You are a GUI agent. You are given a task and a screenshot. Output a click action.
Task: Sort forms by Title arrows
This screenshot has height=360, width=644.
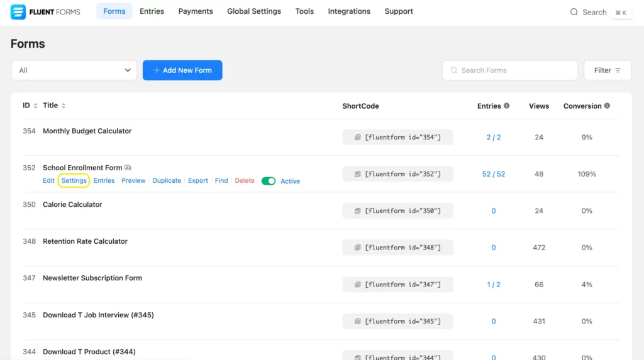pyautogui.click(x=64, y=106)
